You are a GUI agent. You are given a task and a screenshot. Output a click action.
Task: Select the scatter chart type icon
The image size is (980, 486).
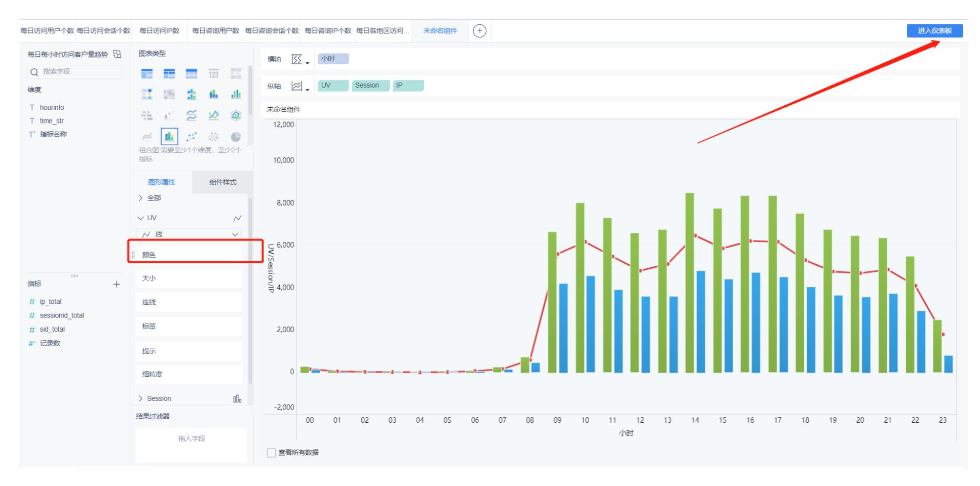pyautogui.click(x=192, y=137)
